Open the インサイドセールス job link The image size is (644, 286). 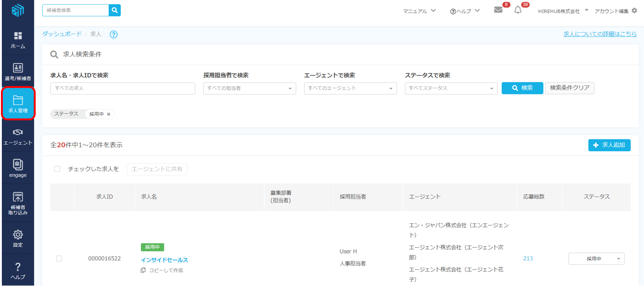(164, 260)
